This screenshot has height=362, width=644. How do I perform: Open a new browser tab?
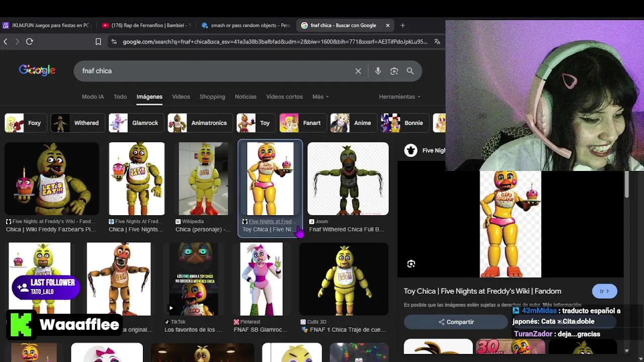(x=403, y=25)
